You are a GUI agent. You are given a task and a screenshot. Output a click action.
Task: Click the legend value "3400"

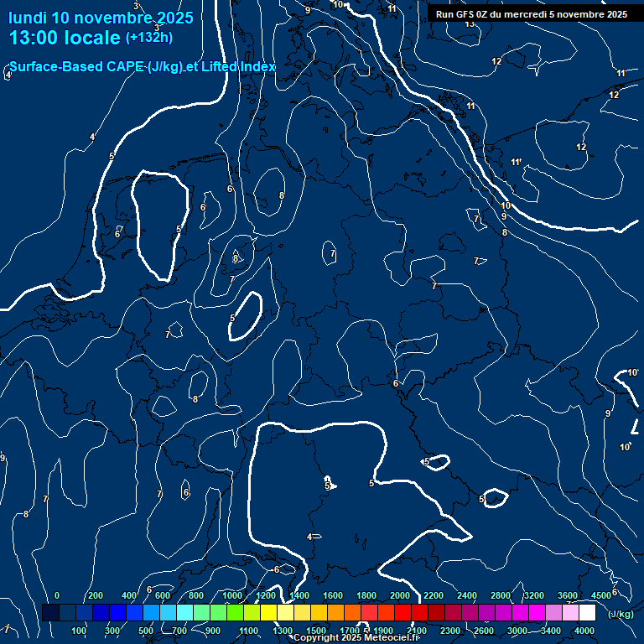coord(551,631)
